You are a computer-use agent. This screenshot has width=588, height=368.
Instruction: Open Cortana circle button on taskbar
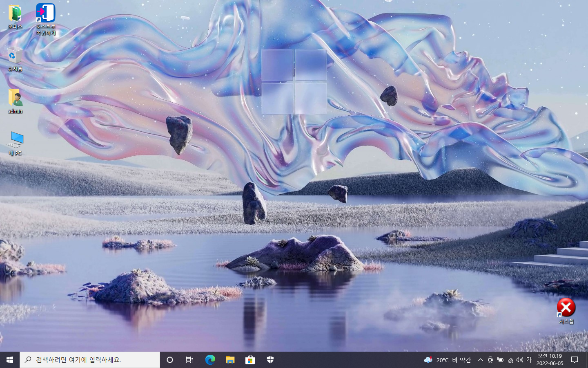coord(170,360)
